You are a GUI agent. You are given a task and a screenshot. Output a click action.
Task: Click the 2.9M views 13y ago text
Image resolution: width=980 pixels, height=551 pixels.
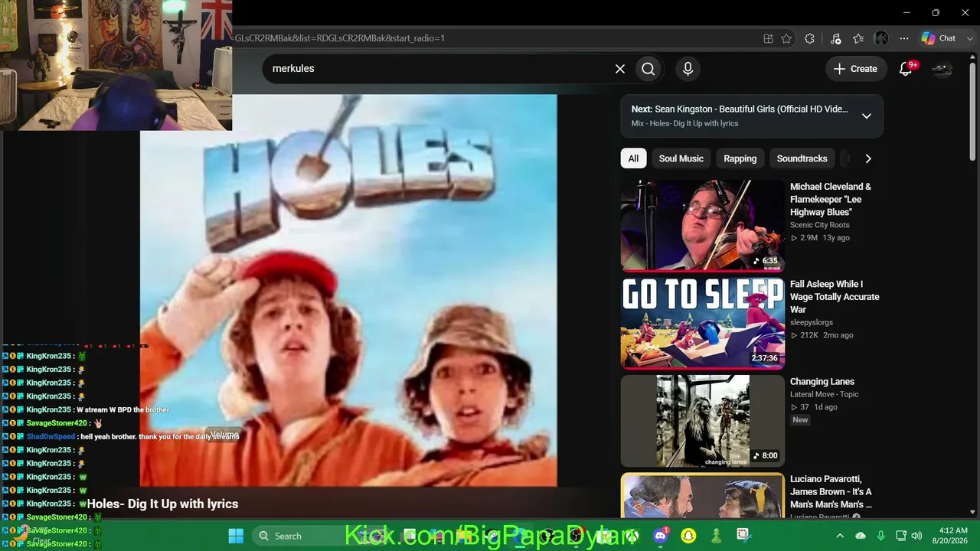(820, 238)
